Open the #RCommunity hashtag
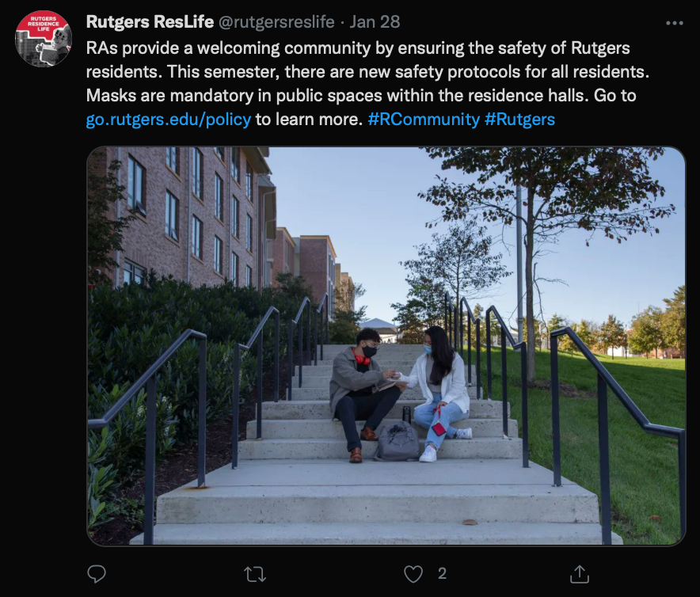The width and height of the screenshot is (700, 597). (x=424, y=120)
